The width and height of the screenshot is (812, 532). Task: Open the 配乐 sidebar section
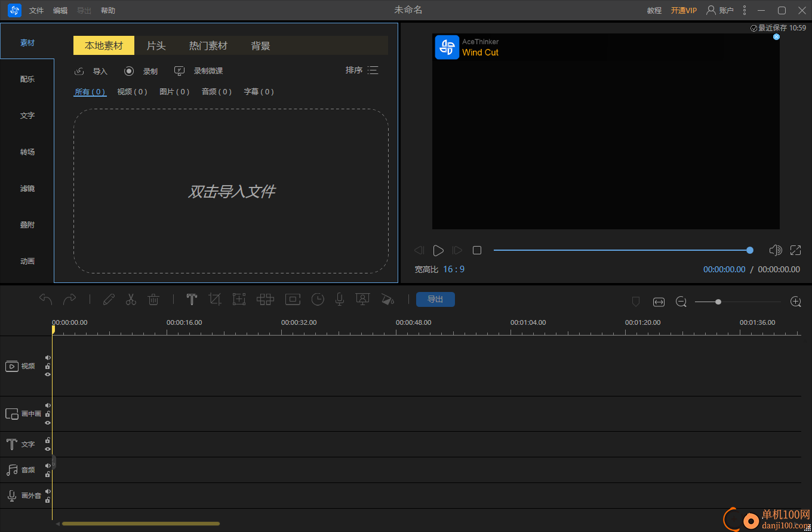(x=27, y=79)
